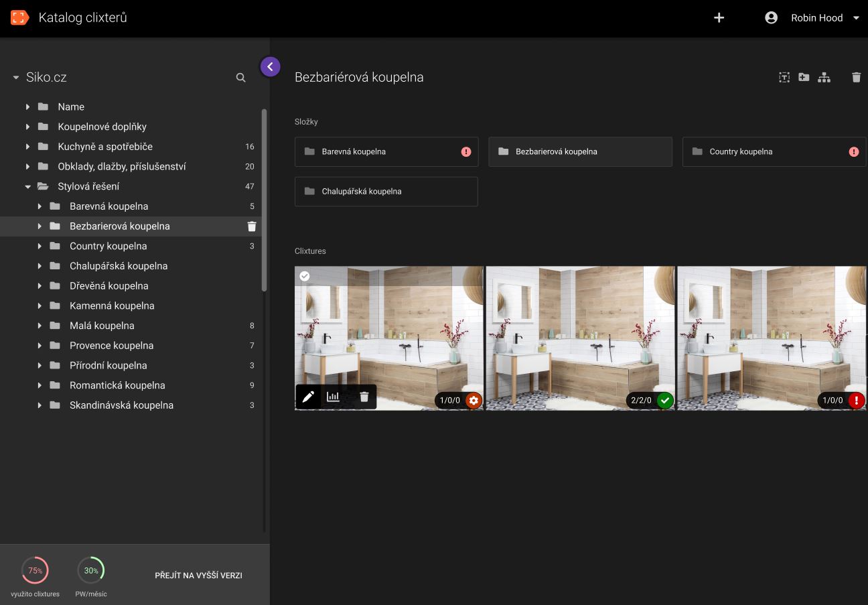Open the third clixture thumbnail
This screenshot has width=868, height=605.
click(772, 338)
